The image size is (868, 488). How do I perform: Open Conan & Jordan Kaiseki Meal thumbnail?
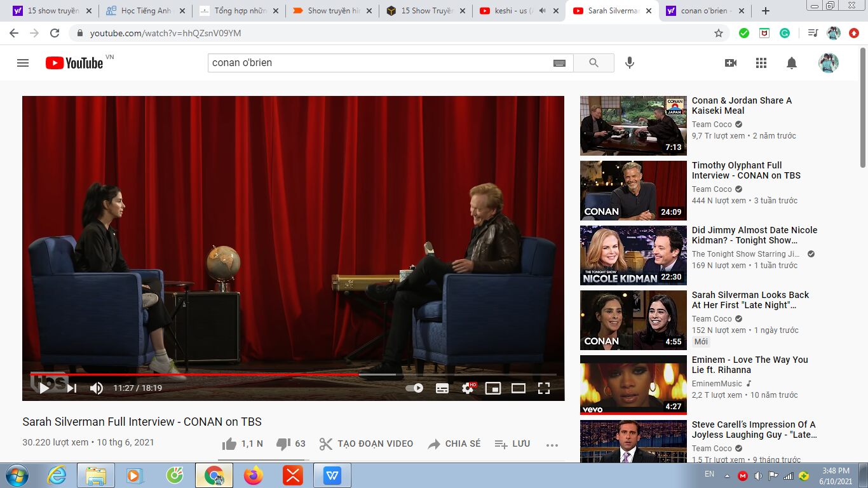point(634,126)
